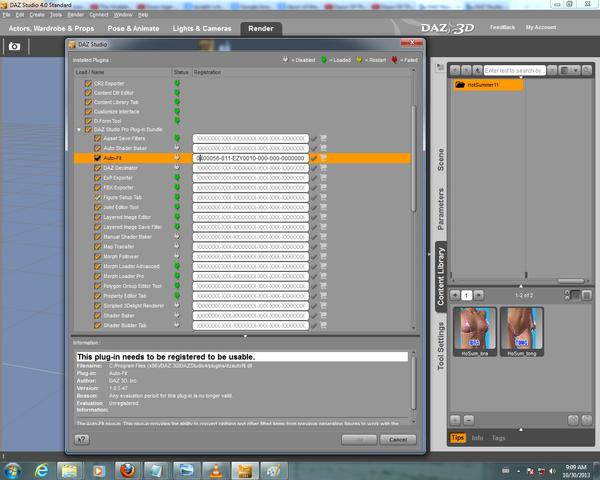Click the Content Library folder pane horizontal scrollbar

point(571,281)
